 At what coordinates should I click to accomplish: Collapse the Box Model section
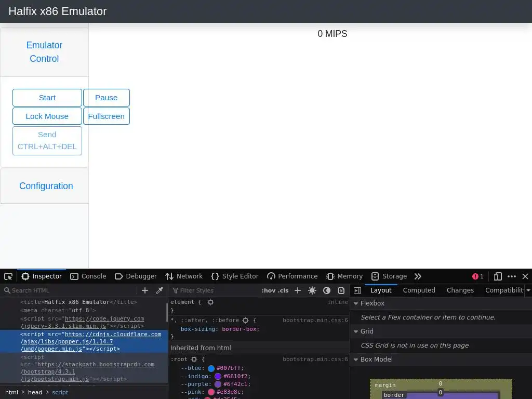(356, 360)
